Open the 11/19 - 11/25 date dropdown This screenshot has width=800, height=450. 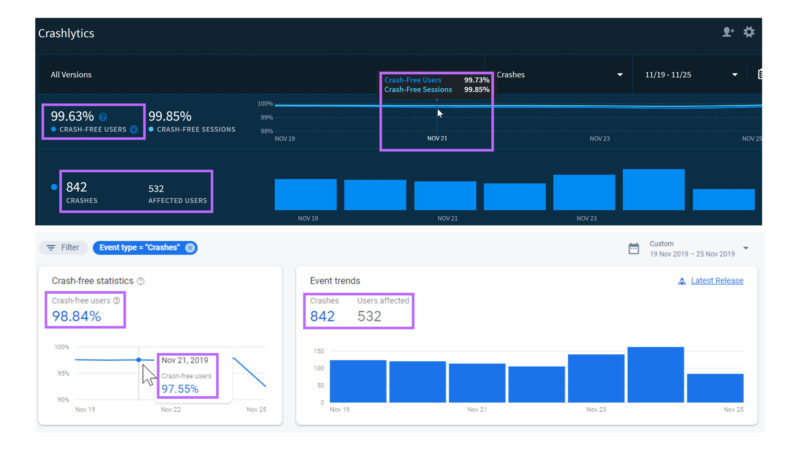735,75
